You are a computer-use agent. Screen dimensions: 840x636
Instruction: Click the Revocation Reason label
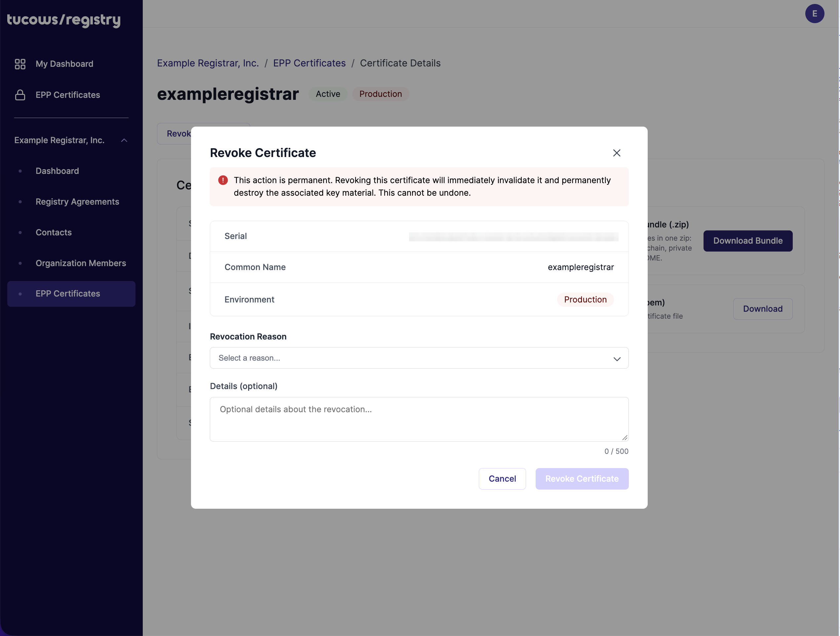pyautogui.click(x=248, y=337)
